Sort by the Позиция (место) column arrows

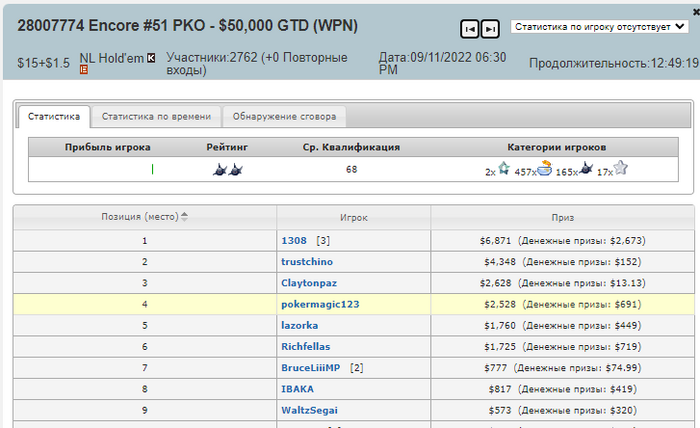coord(184,217)
